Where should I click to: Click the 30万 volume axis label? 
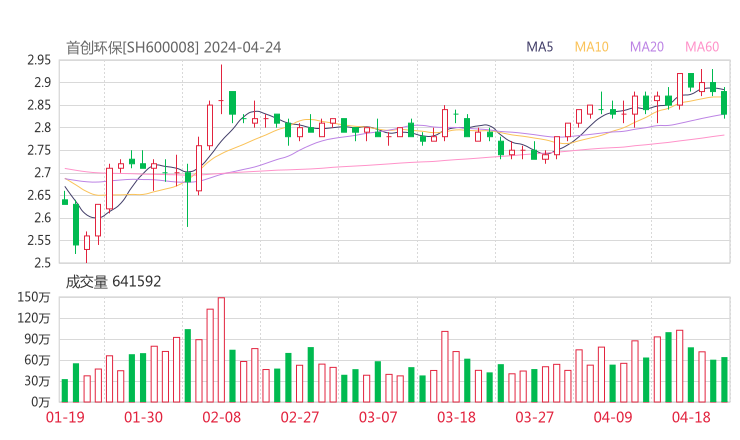37,381
